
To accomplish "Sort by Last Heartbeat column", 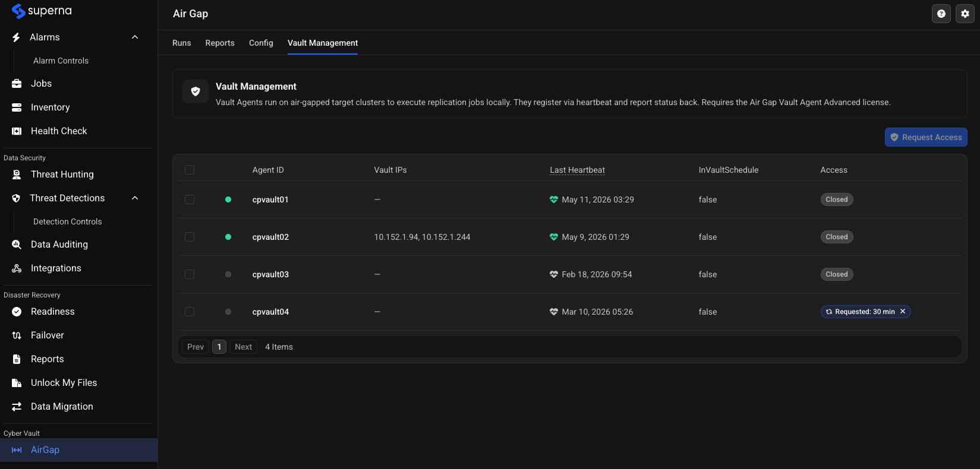I will tap(578, 170).
